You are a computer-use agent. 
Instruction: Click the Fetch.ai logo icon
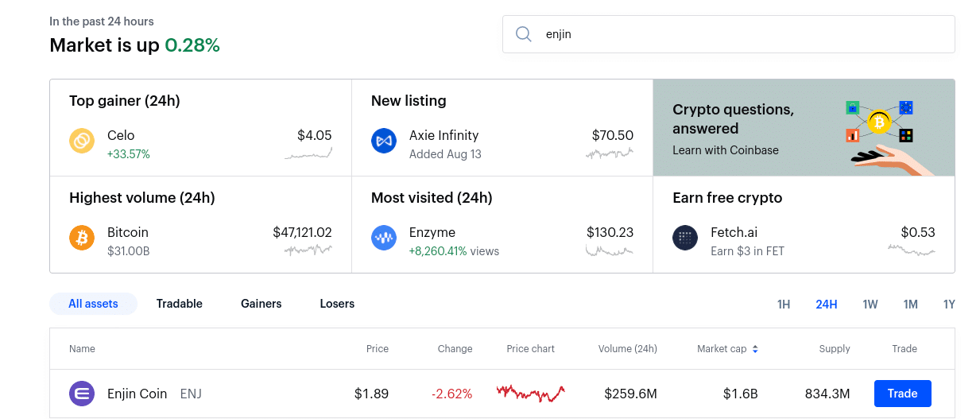pos(685,239)
